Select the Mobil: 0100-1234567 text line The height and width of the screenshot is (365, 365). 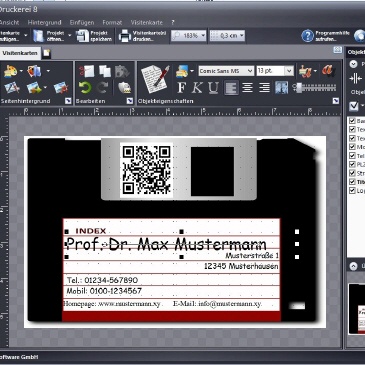104,291
